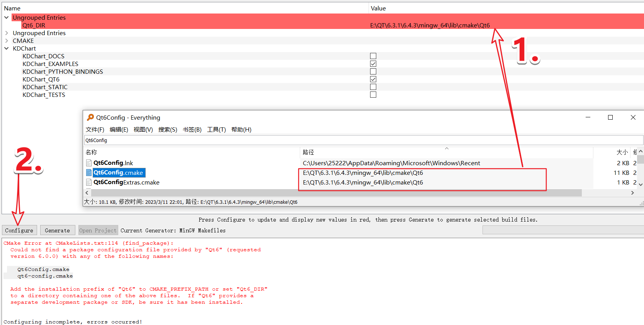Click the progress bar next to the generator label
644x325 pixels.
(563, 230)
